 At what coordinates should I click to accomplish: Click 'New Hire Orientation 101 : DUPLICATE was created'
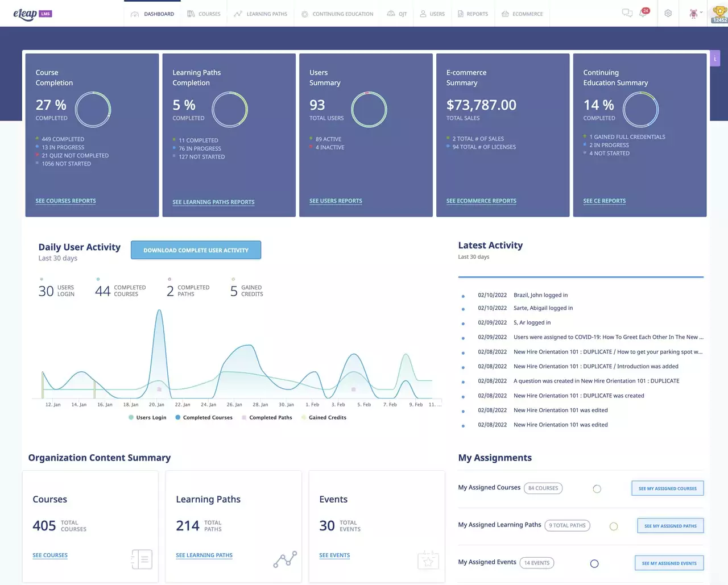(579, 396)
